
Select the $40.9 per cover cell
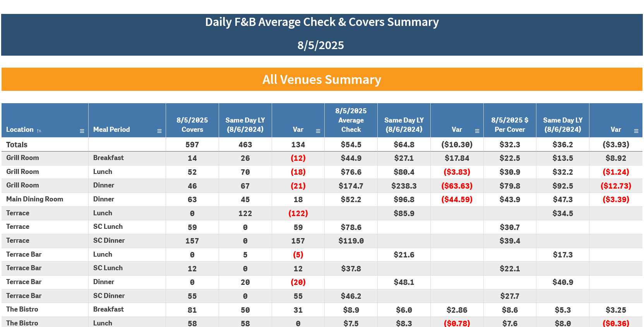(563, 282)
